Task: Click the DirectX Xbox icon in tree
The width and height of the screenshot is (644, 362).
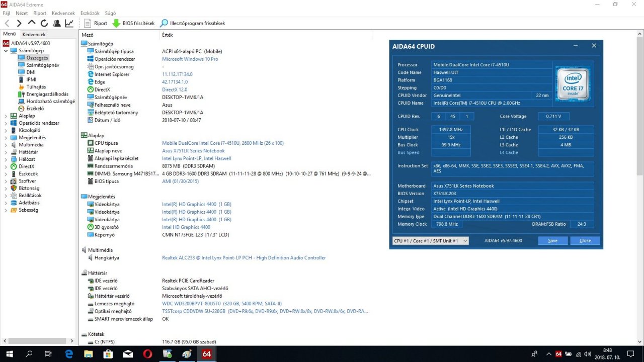Action: click(14, 166)
